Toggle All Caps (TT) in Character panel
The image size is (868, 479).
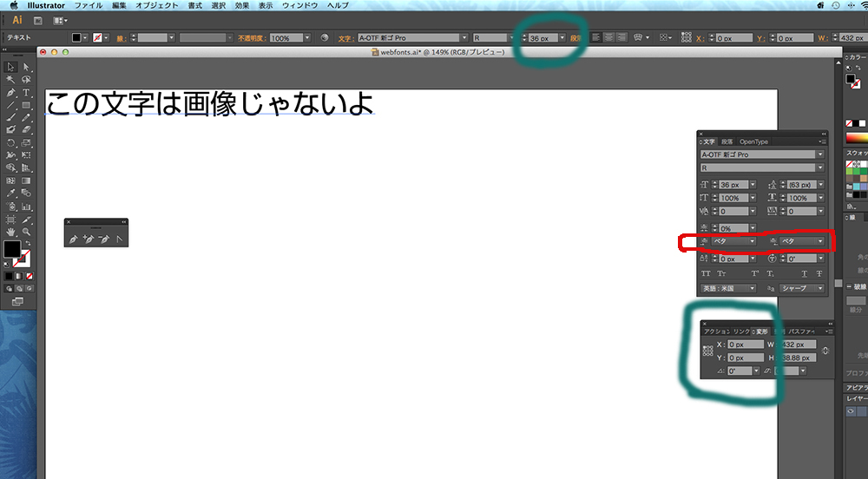(x=706, y=273)
